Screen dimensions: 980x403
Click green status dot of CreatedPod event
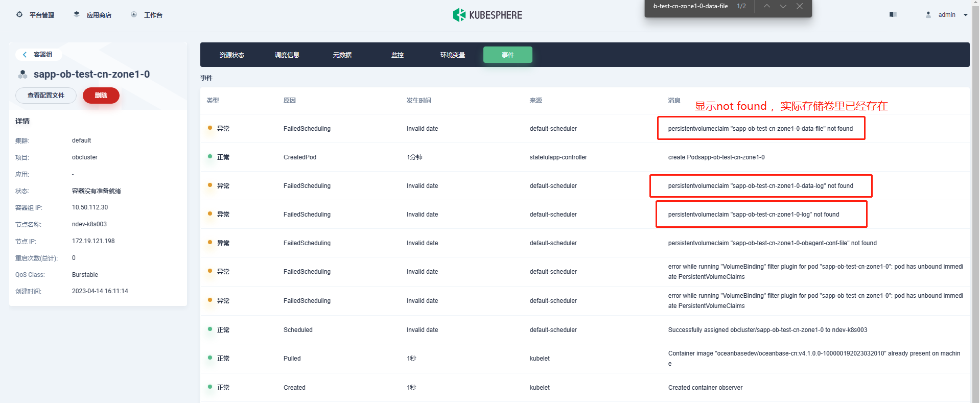point(210,156)
